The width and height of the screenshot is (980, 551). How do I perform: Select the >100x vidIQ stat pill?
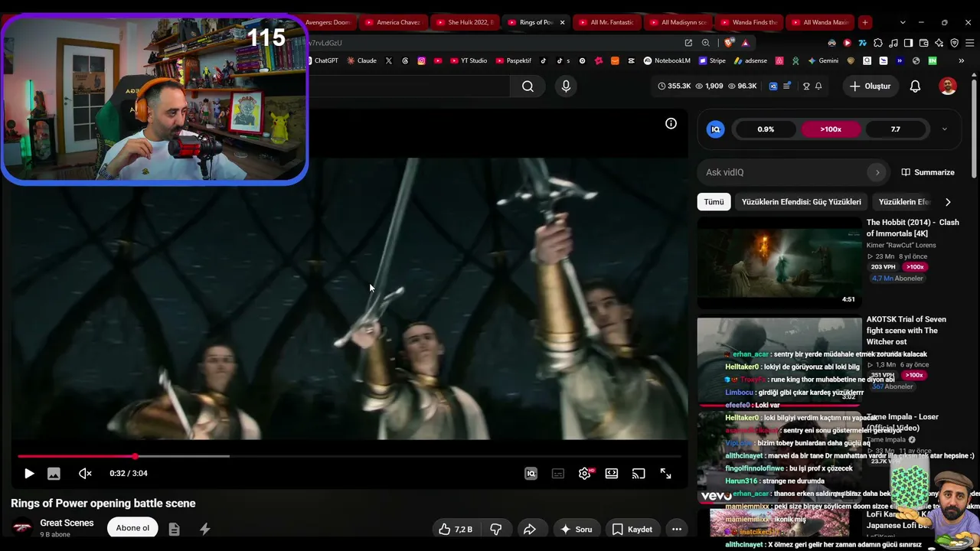click(831, 129)
